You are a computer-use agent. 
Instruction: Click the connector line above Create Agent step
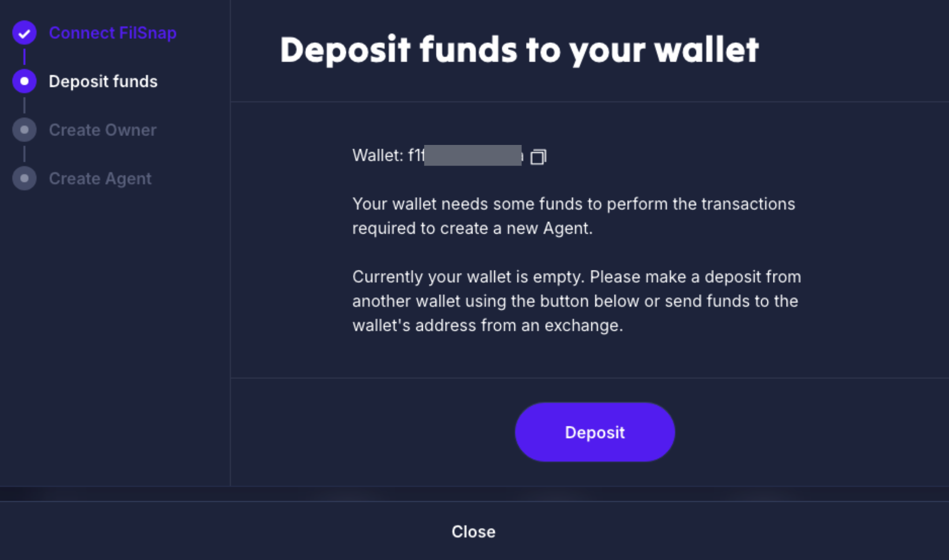pos(24,154)
